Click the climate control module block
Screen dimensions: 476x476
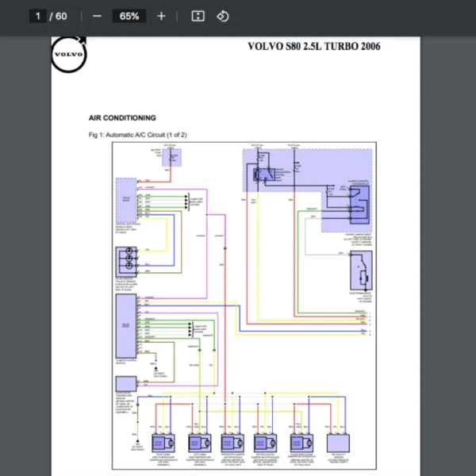coord(125,324)
